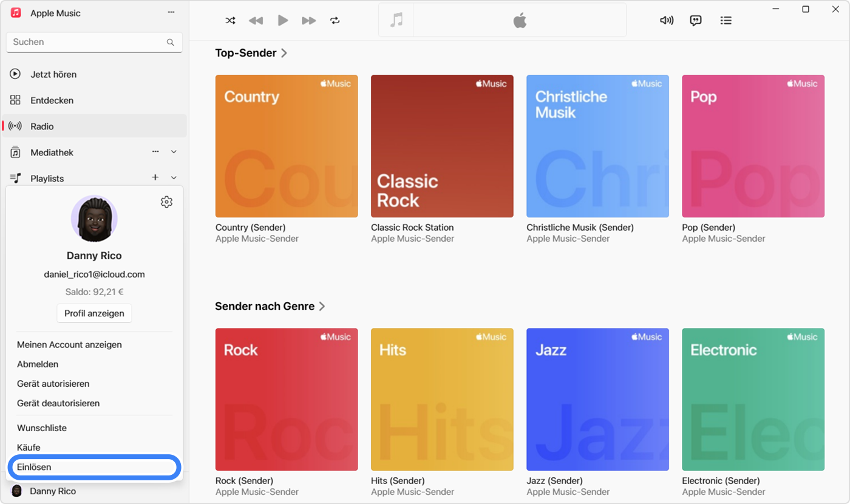This screenshot has width=850, height=504.
Task: Click the Jazz (Sender) title text
Action: click(x=556, y=481)
